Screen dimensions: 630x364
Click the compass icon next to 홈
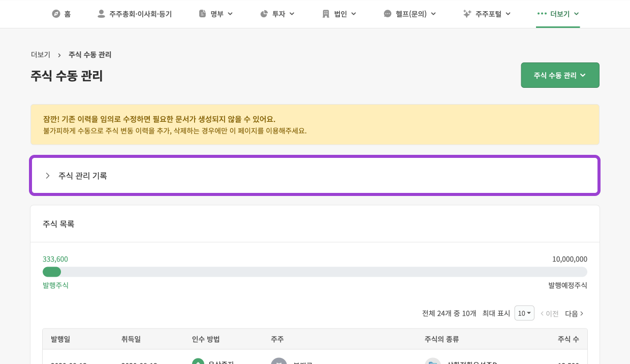56,14
